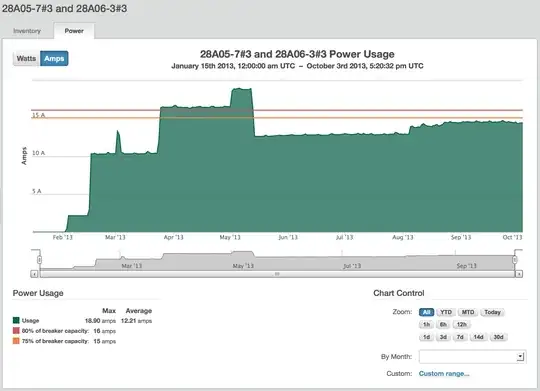Image resolution: width=540 pixels, height=391 pixels.
Task: Click the 16 amps breaker value
Action: 105,331
